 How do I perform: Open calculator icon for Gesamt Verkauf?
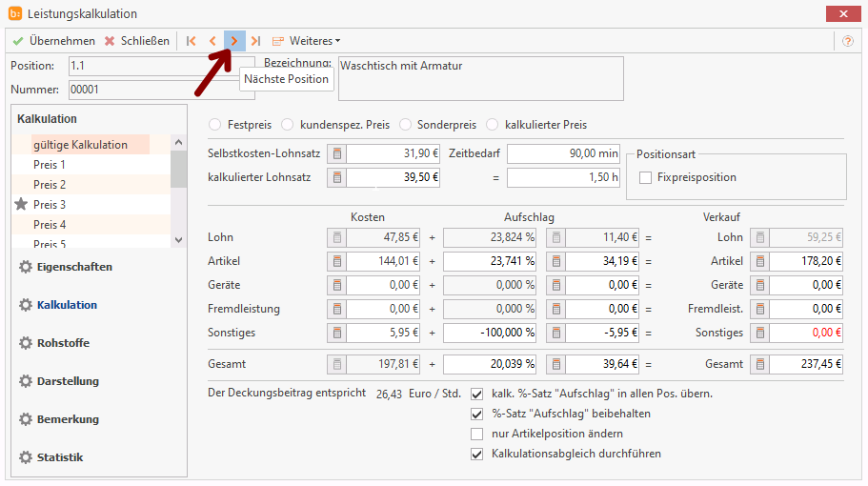pyautogui.click(x=759, y=363)
